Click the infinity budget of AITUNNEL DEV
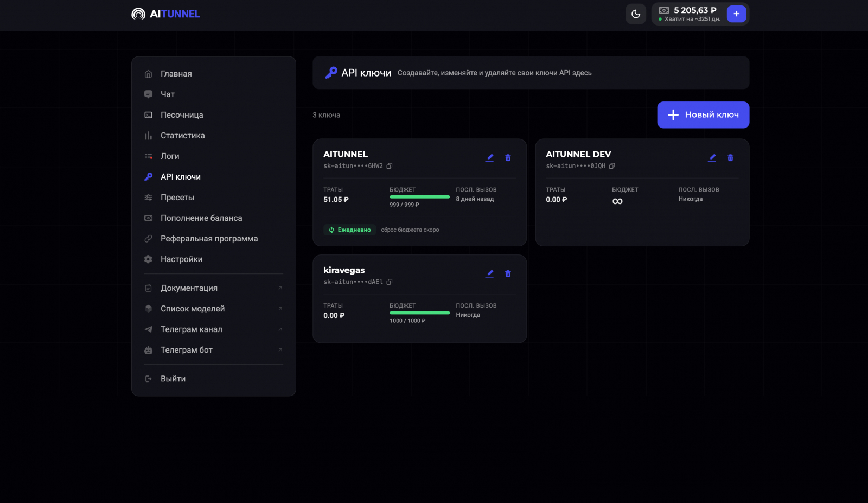Screen dimensions: 868x503 pyautogui.click(x=617, y=201)
